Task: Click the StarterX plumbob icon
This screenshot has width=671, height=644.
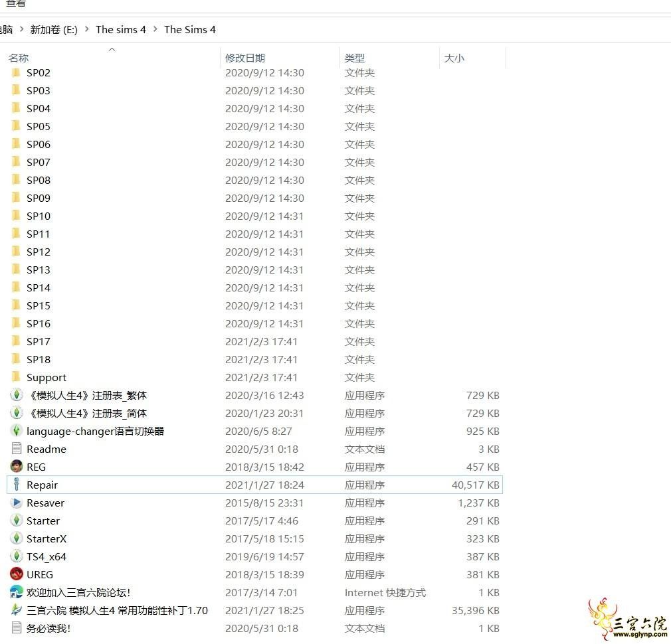Action: tap(16, 538)
